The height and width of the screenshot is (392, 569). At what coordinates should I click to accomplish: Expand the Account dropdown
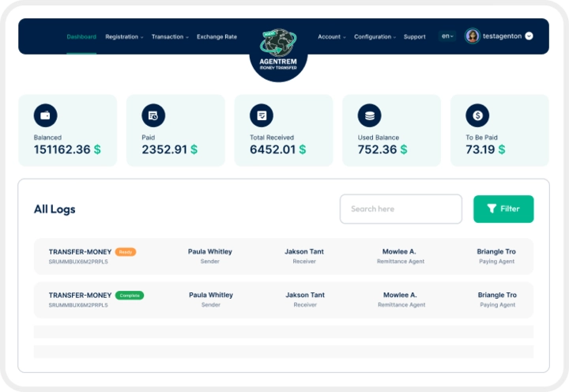(x=332, y=36)
